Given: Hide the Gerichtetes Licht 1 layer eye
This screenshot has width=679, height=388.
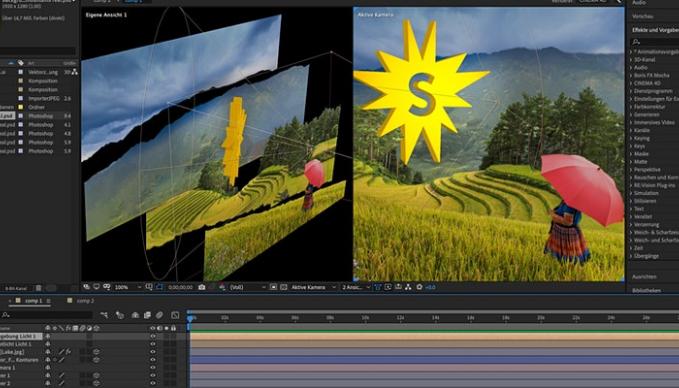Looking at the screenshot, I should click(153, 344).
